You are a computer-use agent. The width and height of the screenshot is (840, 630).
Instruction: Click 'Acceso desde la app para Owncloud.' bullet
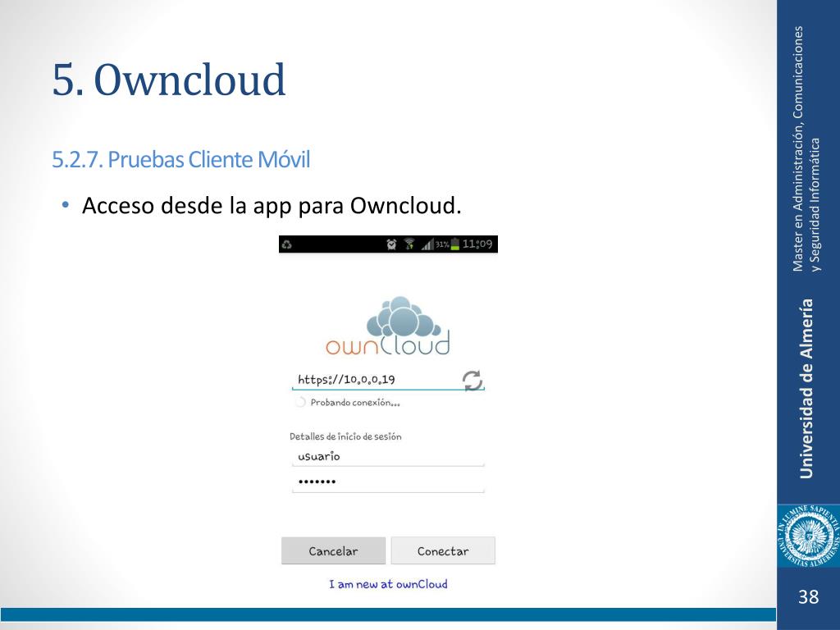tap(272, 205)
